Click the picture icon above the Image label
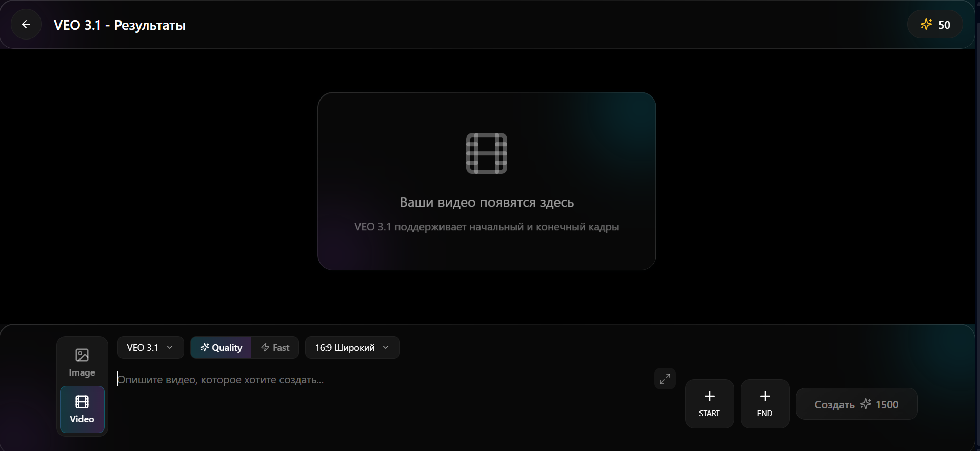The width and height of the screenshot is (980, 451). pyautogui.click(x=82, y=355)
